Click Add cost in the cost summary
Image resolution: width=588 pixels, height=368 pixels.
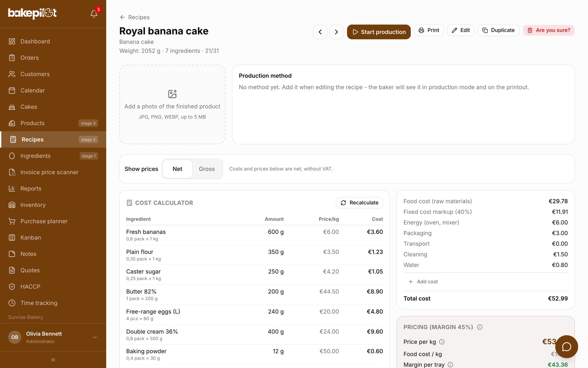(423, 282)
